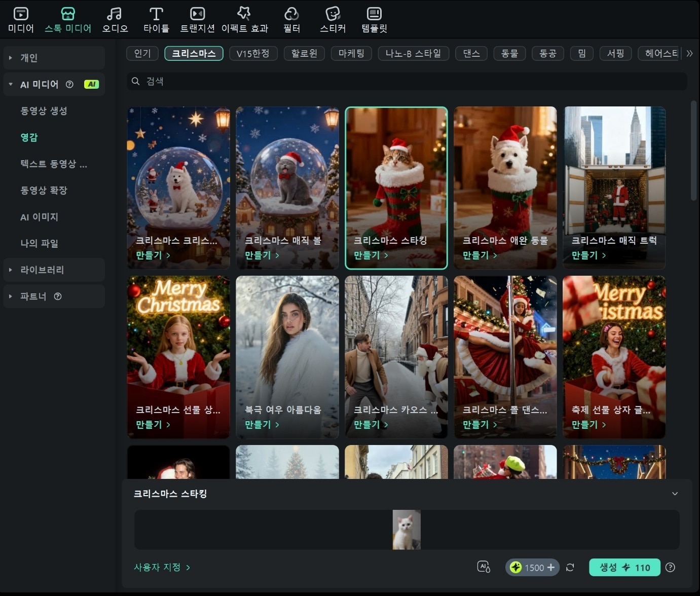700x596 pixels.
Task: Select the 할로윈 category tag
Action: click(x=304, y=54)
